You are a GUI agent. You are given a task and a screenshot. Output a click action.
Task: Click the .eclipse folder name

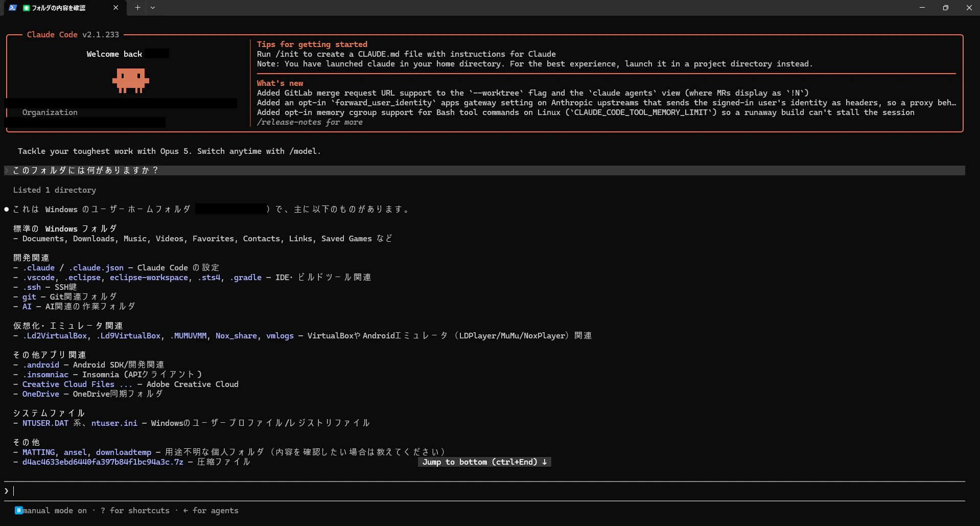pyautogui.click(x=82, y=278)
